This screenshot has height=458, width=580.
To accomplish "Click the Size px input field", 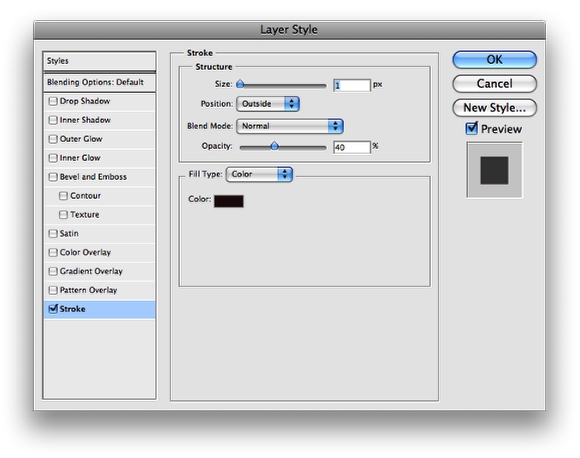I will pos(351,85).
